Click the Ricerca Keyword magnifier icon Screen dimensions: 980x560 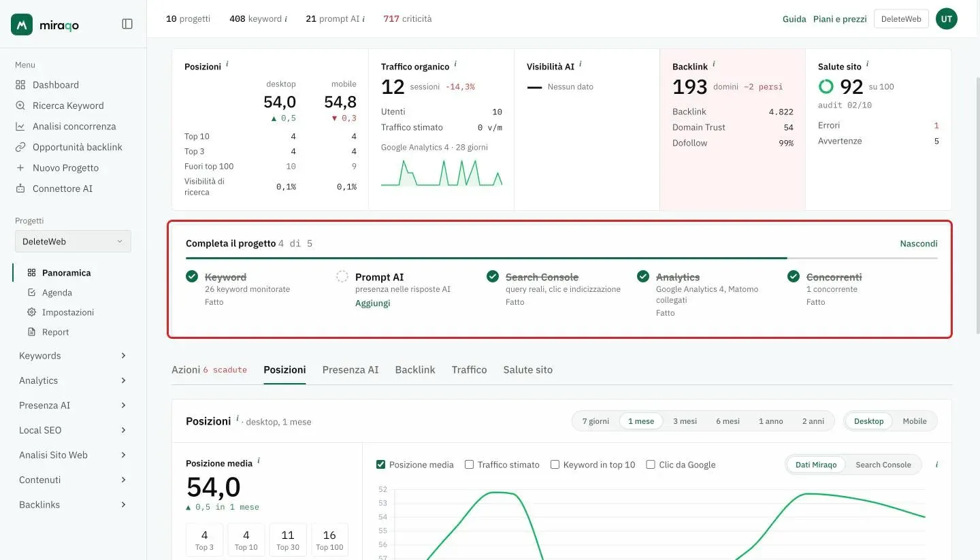pyautogui.click(x=20, y=105)
